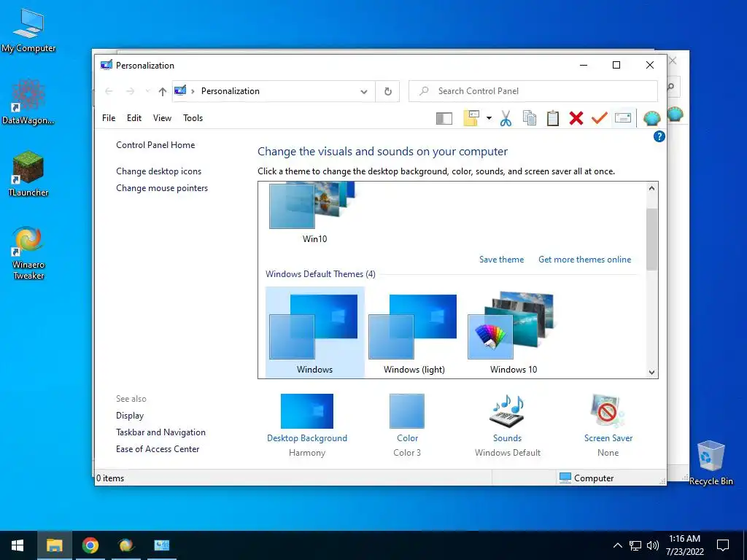This screenshot has width=747, height=560.
Task: Open Google Chrome from taskbar
Action: click(90, 545)
